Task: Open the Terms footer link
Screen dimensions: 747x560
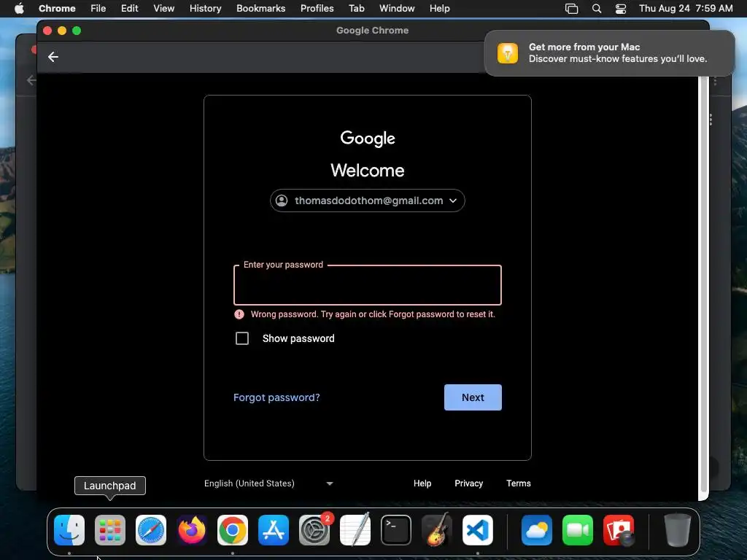Action: (519, 483)
